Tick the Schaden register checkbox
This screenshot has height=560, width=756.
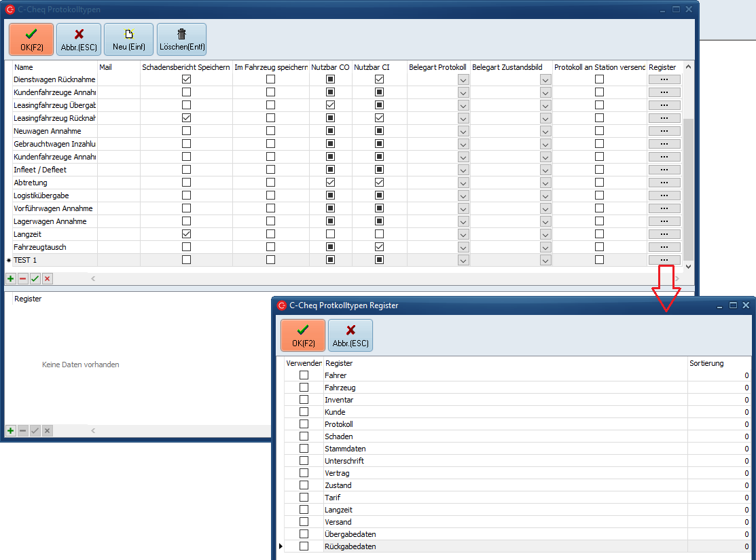304,436
